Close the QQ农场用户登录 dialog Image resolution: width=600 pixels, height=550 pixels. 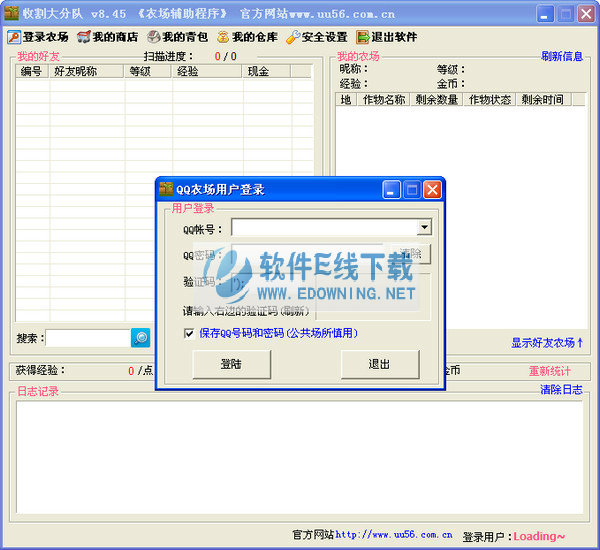tap(433, 189)
